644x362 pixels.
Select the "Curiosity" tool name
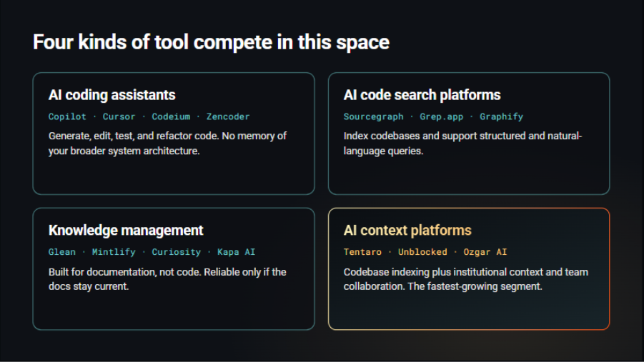tap(177, 252)
